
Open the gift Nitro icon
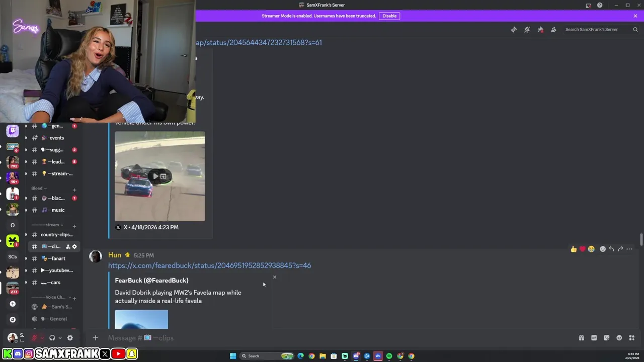tap(581, 338)
